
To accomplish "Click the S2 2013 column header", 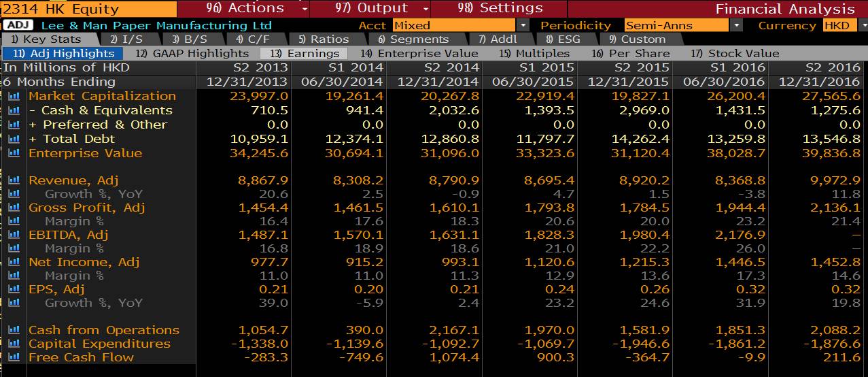I will (x=261, y=67).
